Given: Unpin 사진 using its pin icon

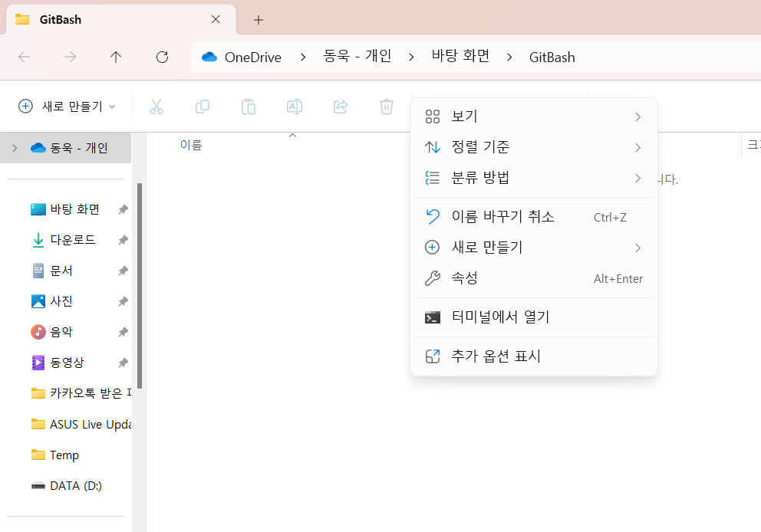Looking at the screenshot, I should [x=124, y=301].
